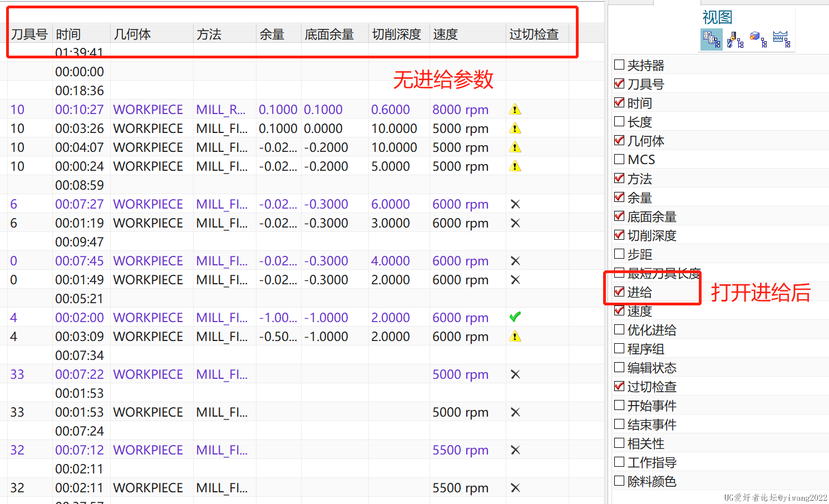Viewport: 829px width, 504px height.
Task: Click the X gouge icon in 00:01:49 row
Action: click(x=515, y=280)
